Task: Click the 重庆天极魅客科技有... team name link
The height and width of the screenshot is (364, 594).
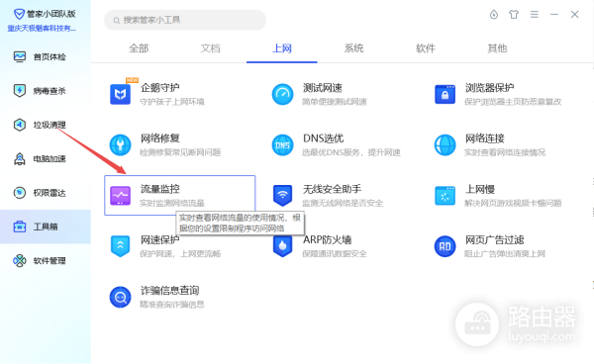Action: [42, 28]
